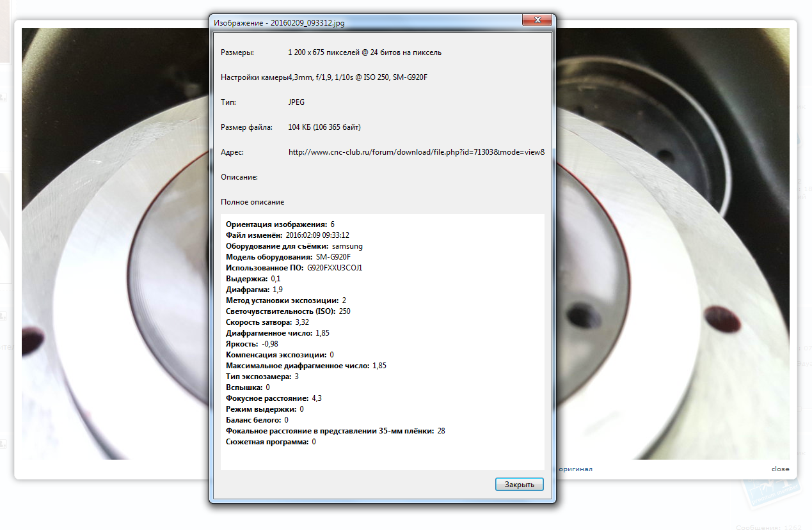Screen dimensions: 812x530
Task: Click the Оборудование для съёмки samsung row
Action: (294, 246)
